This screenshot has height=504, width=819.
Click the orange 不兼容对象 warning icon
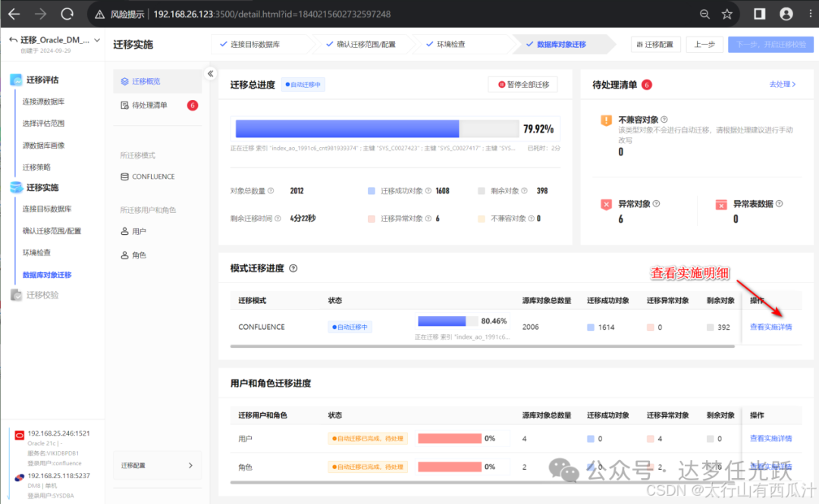[x=606, y=121]
